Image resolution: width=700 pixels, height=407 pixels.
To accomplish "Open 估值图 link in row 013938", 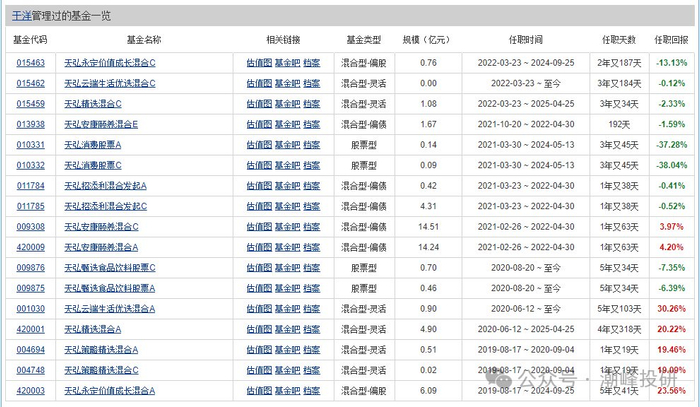I will click(259, 125).
